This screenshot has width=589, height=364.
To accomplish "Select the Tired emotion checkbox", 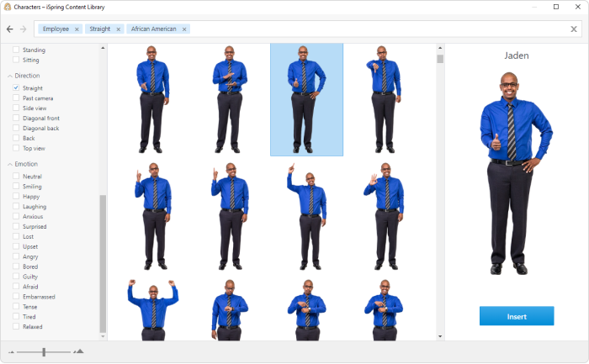I will (16, 316).
